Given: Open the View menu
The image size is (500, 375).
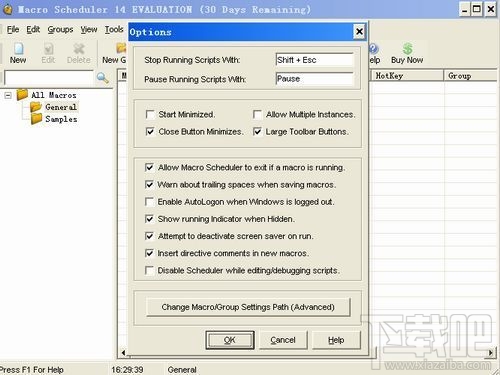Looking at the screenshot, I should click(89, 30).
